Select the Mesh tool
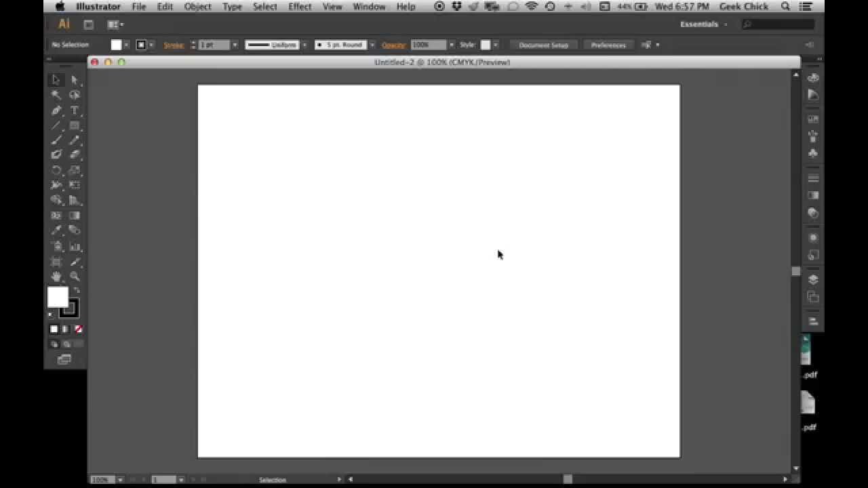 click(56, 216)
